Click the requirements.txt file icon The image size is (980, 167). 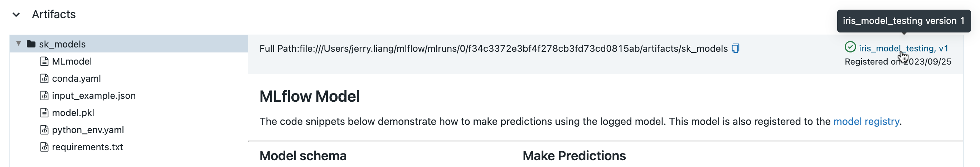click(44, 147)
